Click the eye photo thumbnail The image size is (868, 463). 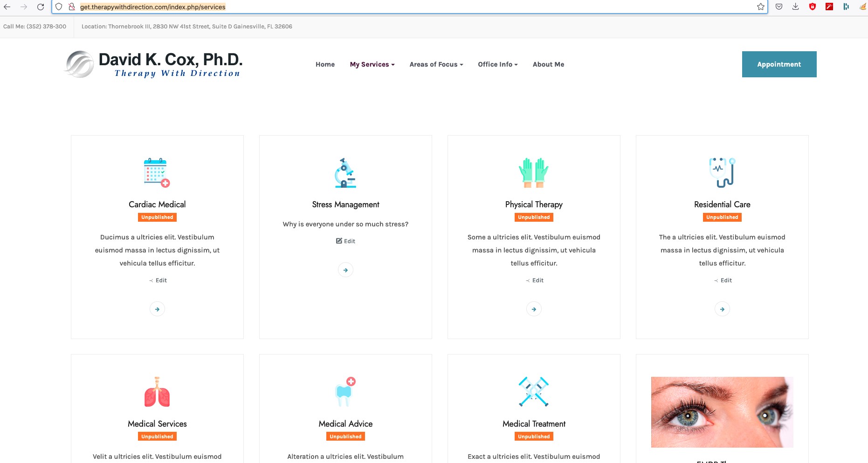[722, 412]
